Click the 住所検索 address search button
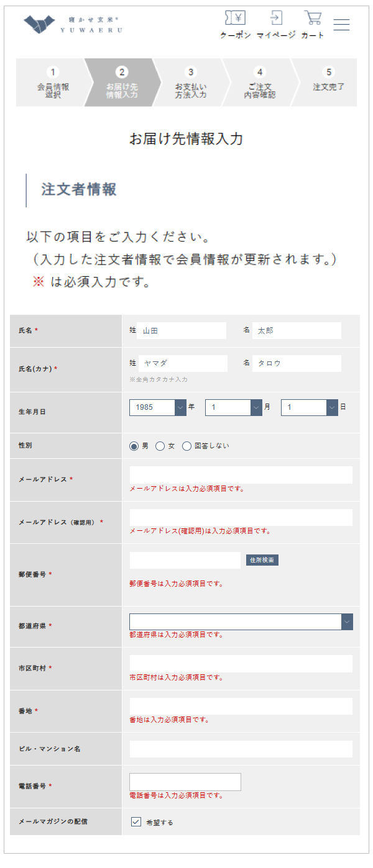The height and width of the screenshot is (868, 373). pyautogui.click(x=262, y=560)
